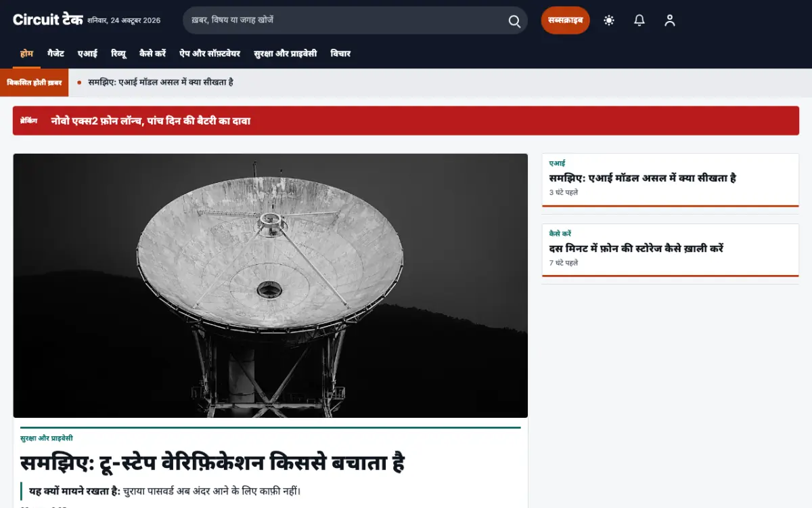This screenshot has width=812, height=508.
Task: Open the सुरक्षा और प्राइवेसी nav section
Action: [285, 54]
